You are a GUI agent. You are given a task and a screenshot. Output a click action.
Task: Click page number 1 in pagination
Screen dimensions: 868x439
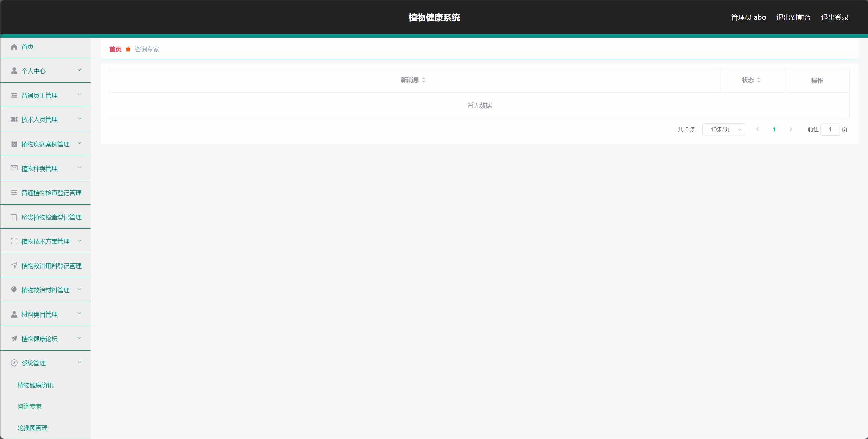click(774, 129)
